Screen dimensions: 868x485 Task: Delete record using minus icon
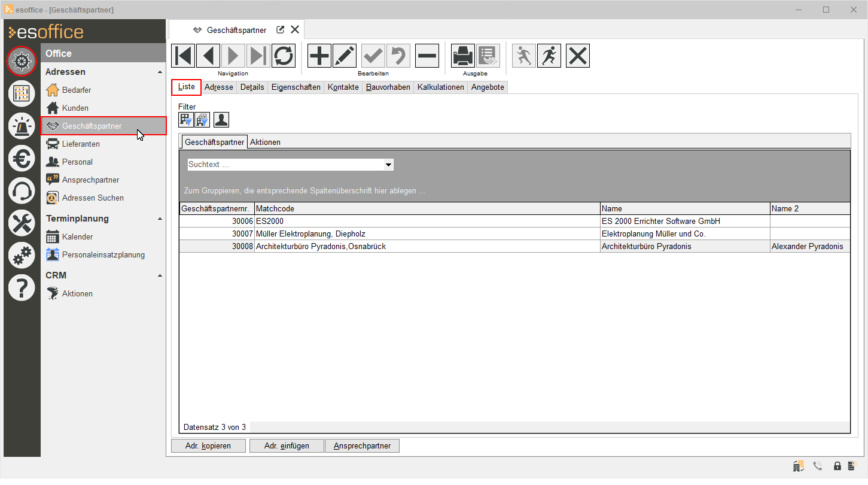coord(427,56)
